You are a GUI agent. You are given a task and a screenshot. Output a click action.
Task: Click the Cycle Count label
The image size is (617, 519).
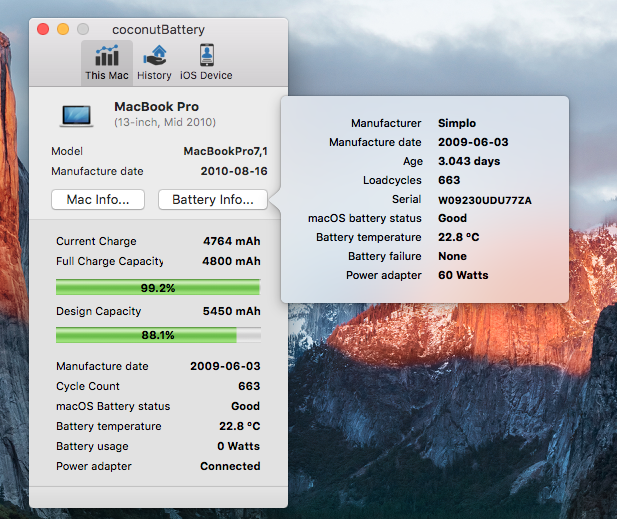point(88,386)
